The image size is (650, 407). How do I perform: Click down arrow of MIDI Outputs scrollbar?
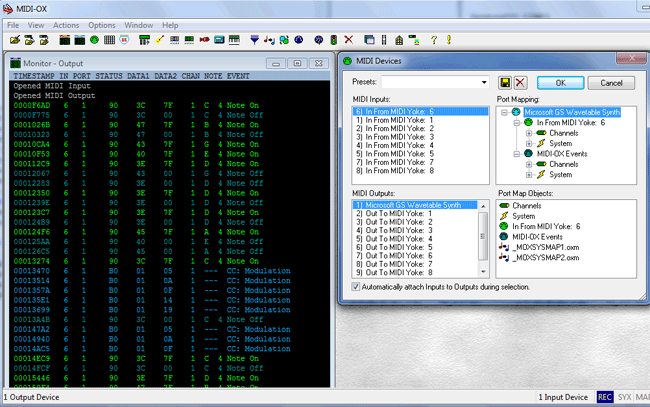483,272
